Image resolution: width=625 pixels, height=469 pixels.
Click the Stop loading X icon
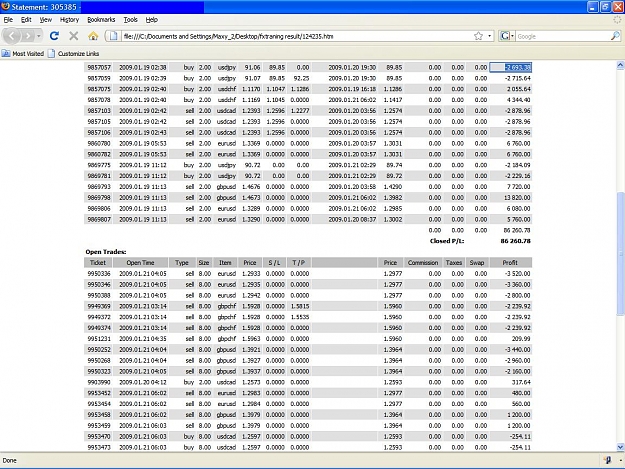pyautogui.click(x=73, y=36)
